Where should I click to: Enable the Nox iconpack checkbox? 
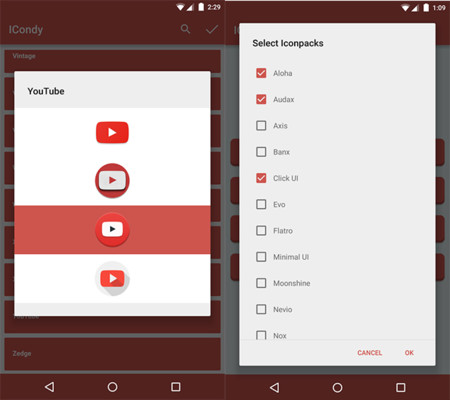click(261, 335)
